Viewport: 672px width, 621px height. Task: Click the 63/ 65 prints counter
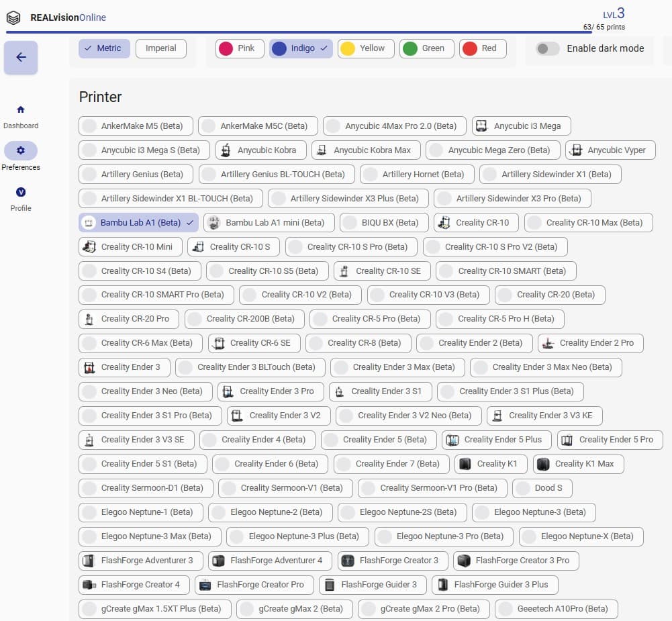pyautogui.click(x=604, y=27)
